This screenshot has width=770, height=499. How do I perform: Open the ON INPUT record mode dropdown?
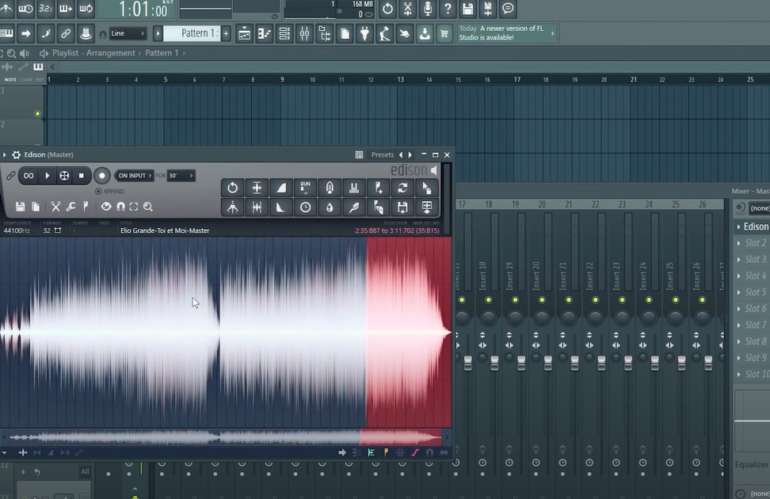(x=134, y=175)
